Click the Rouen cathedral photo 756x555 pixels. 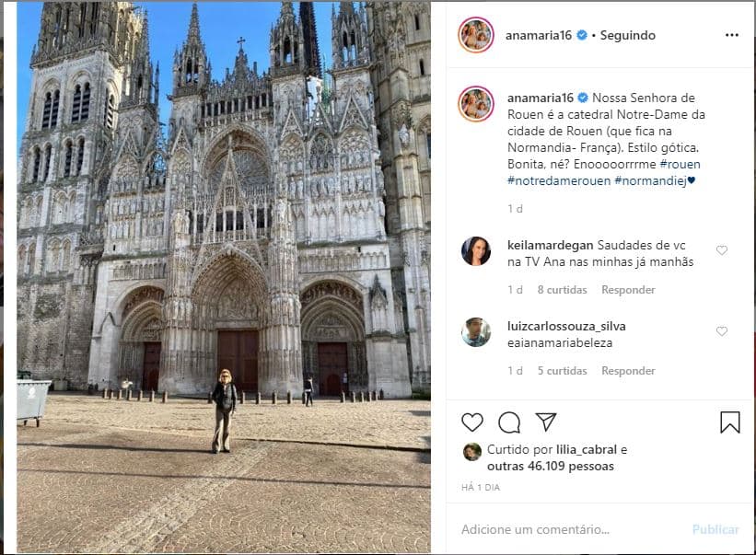(224, 277)
